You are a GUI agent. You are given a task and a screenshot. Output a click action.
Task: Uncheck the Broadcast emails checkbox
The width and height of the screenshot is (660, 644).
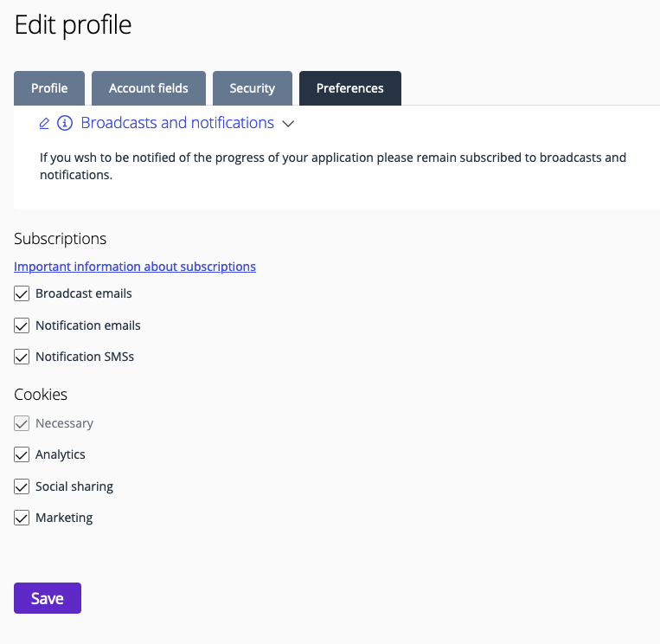[22, 293]
